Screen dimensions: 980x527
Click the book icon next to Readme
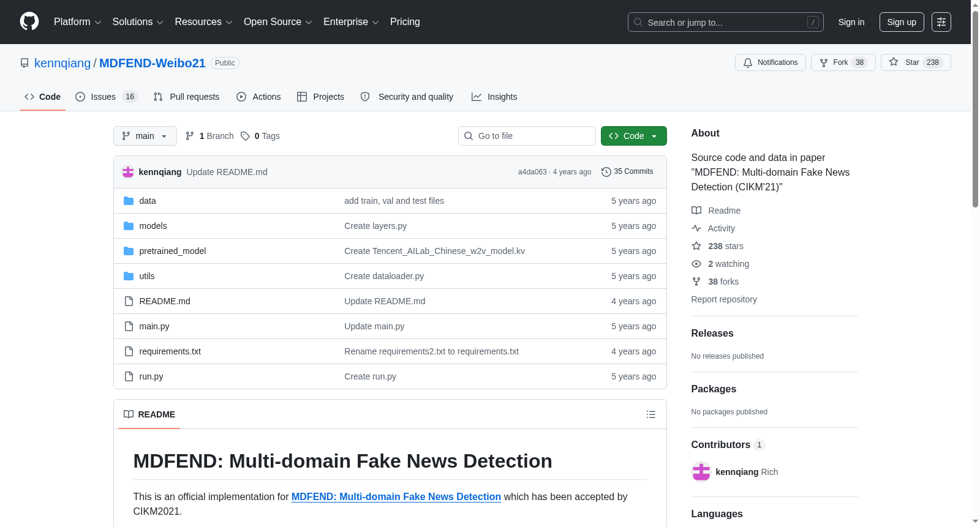(696, 211)
